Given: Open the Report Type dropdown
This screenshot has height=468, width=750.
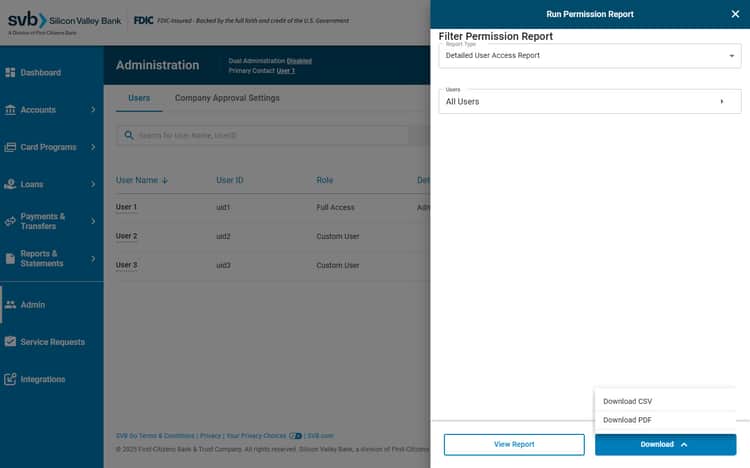Looking at the screenshot, I should [590, 56].
